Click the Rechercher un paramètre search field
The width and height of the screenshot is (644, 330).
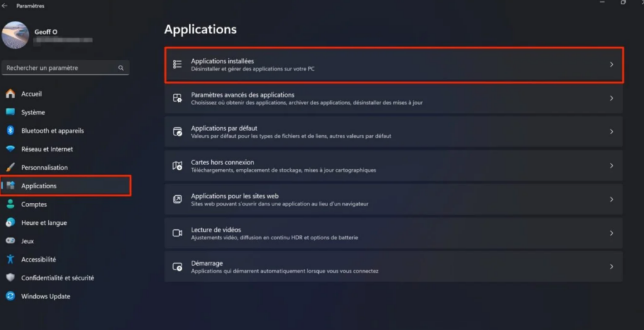coord(60,68)
